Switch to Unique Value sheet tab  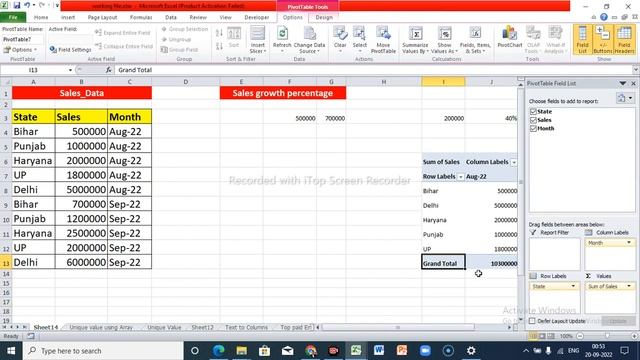click(x=164, y=327)
